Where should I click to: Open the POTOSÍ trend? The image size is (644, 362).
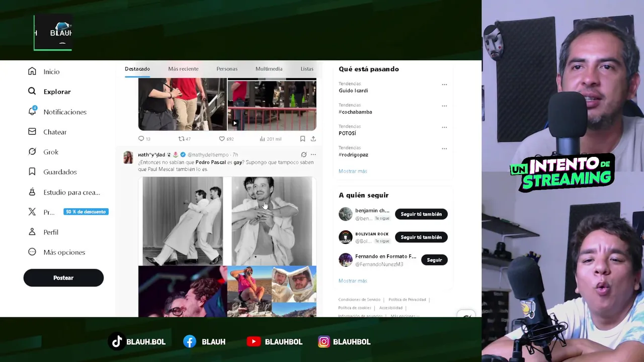click(347, 133)
